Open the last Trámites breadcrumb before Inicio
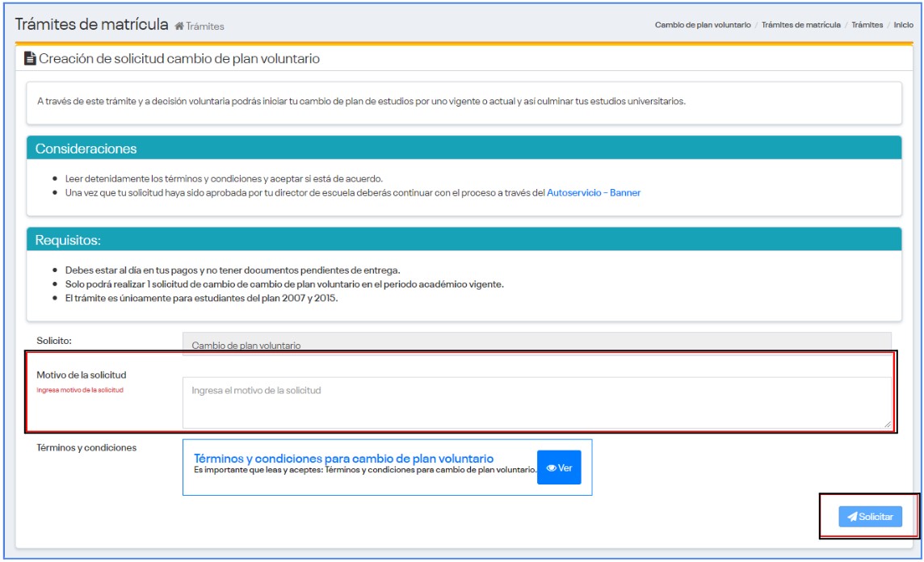 click(867, 25)
